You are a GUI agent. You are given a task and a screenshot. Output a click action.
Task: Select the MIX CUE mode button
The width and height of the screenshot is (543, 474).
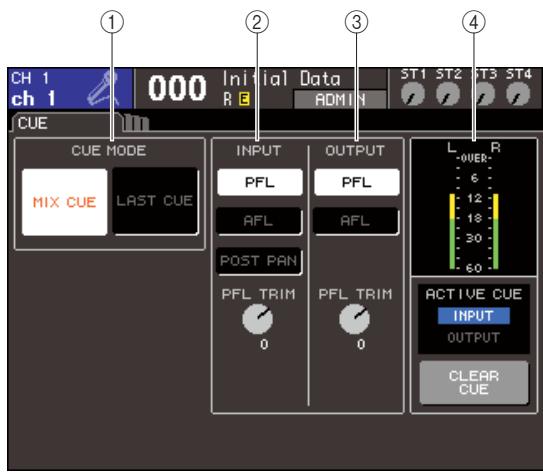(x=64, y=202)
